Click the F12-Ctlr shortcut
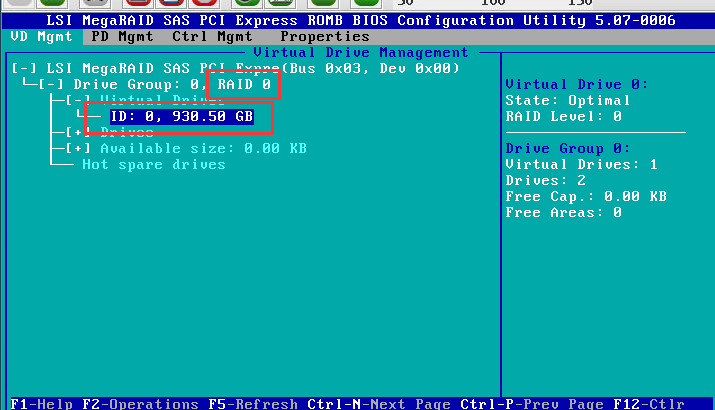The image size is (715, 410). click(x=649, y=404)
